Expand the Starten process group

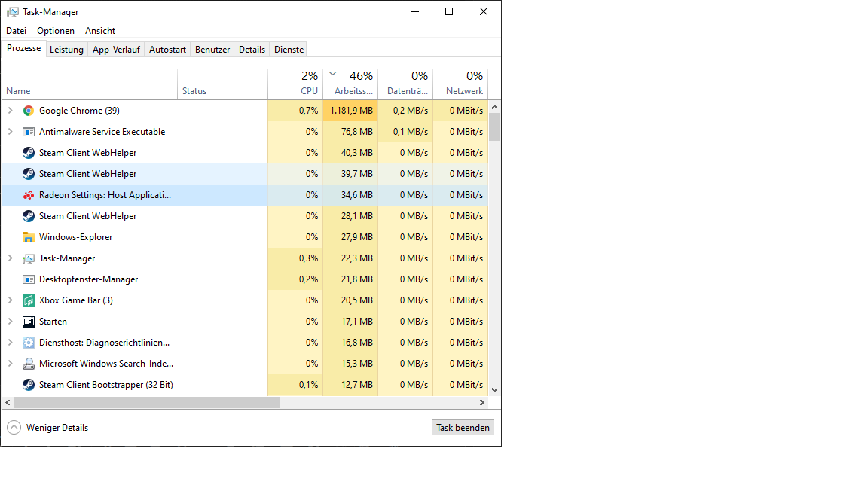(x=10, y=322)
